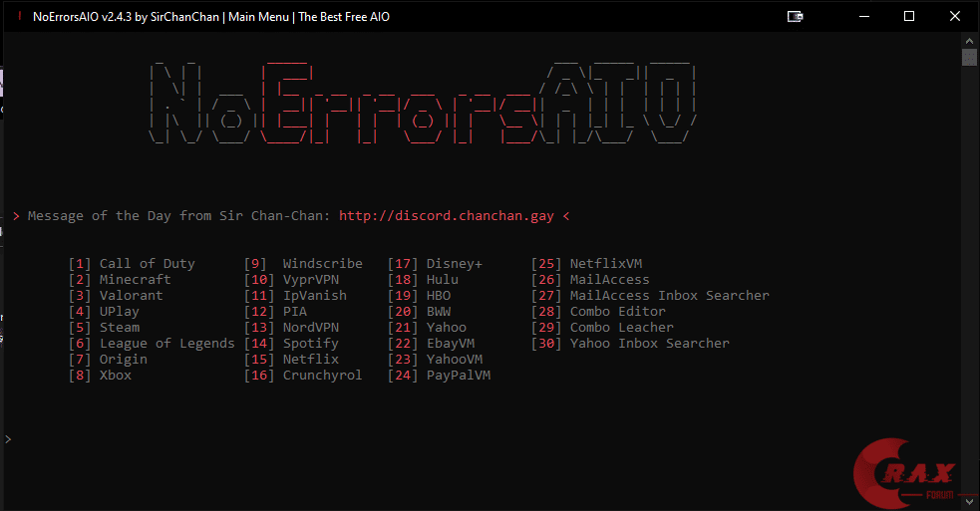Select the '[8] Xbox' entry
Image resolution: width=980 pixels, height=511 pixels.
tap(100, 376)
